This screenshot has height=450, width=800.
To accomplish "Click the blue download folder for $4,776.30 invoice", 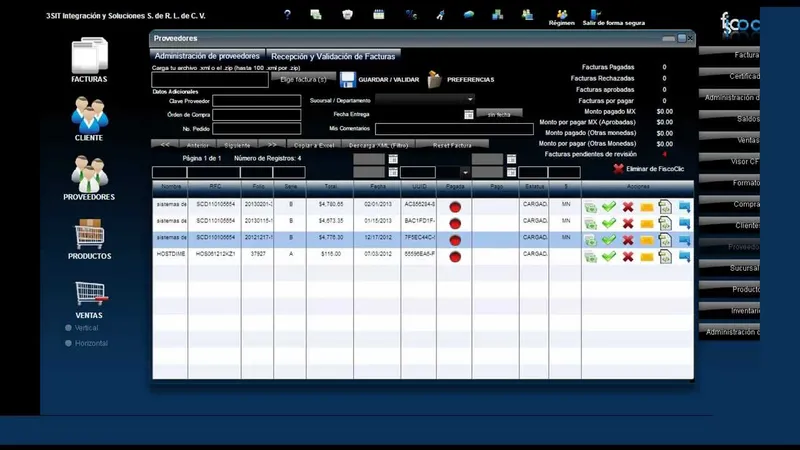I will (685, 240).
